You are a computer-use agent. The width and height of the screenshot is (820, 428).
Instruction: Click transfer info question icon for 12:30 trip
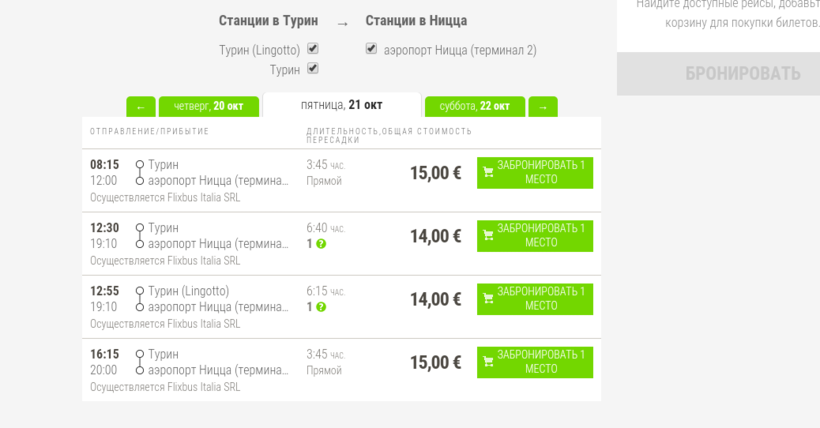pos(321,244)
